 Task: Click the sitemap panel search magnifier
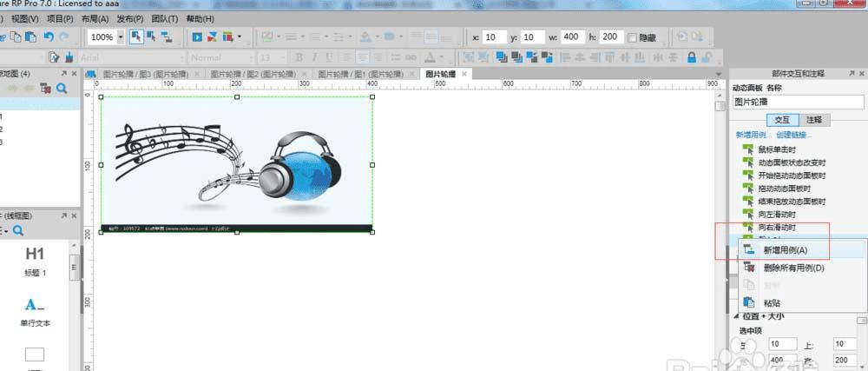point(62,89)
